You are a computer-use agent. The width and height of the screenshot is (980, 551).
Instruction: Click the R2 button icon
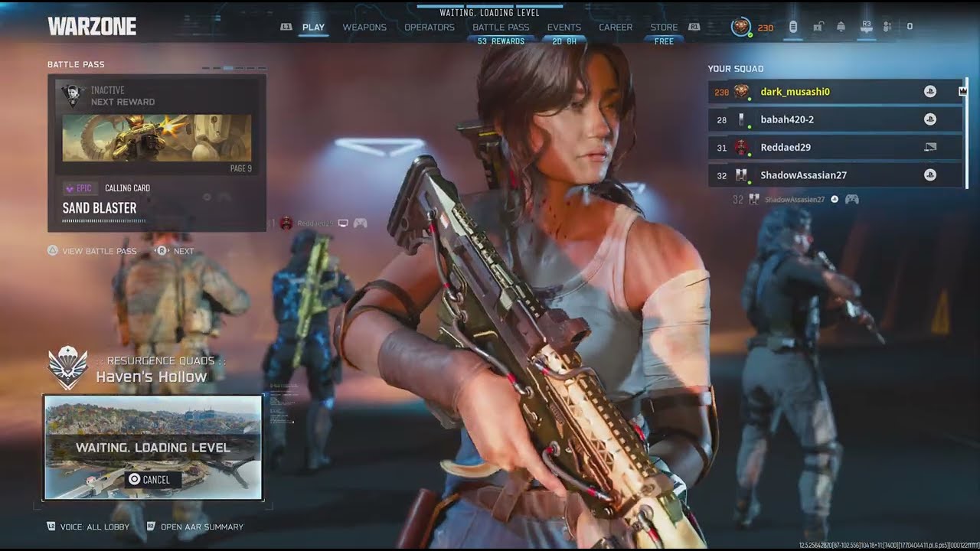151,527
